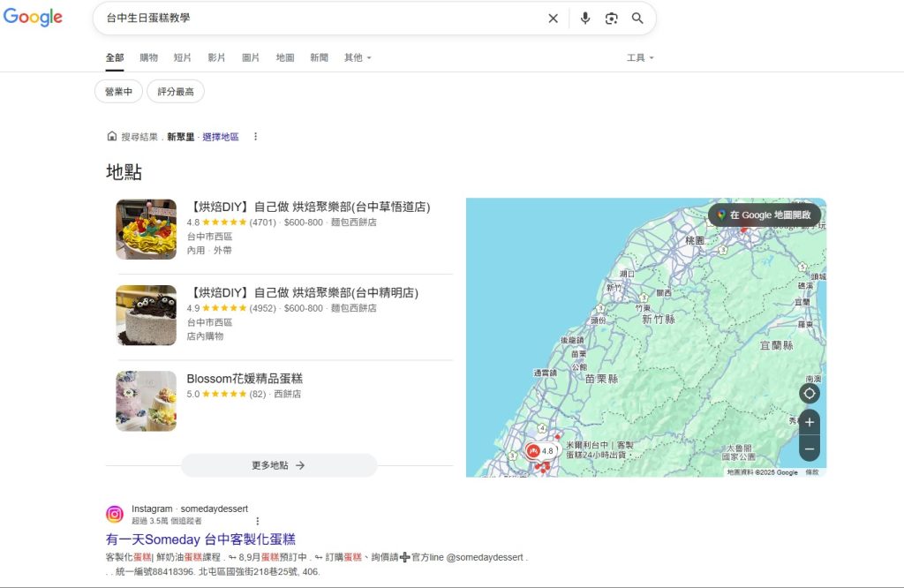This screenshot has height=588, width=904.
Task: Toggle the 營業中 filter chip
Action: tap(119, 92)
